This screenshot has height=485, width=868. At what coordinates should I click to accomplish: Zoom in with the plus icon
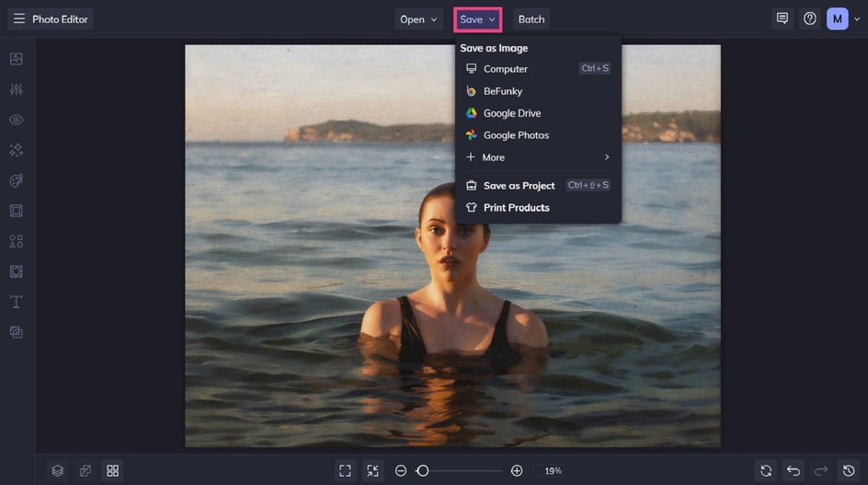click(x=517, y=470)
